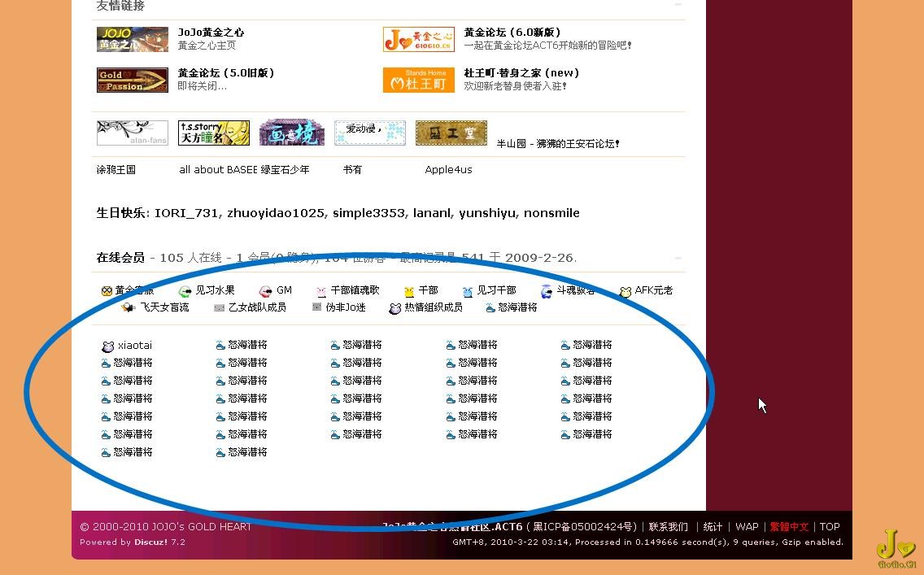Click the 联系我们 footer link
Image resolution: width=924 pixels, height=575 pixels.
668,527
